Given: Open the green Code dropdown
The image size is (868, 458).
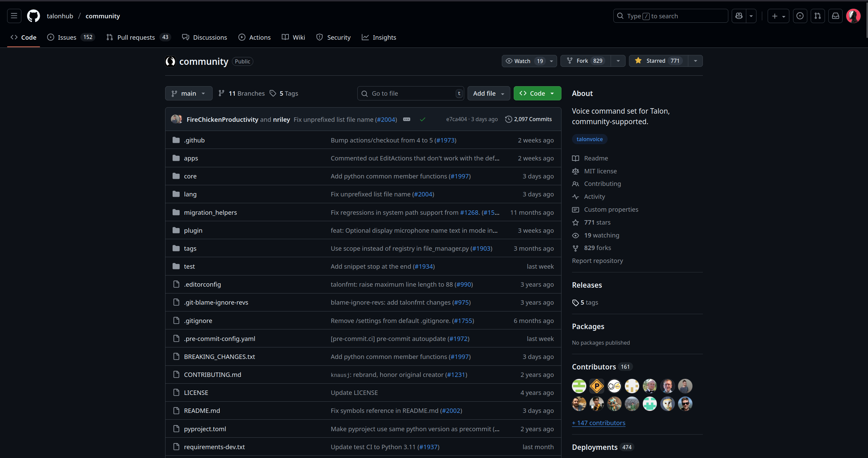Looking at the screenshot, I should coord(537,93).
